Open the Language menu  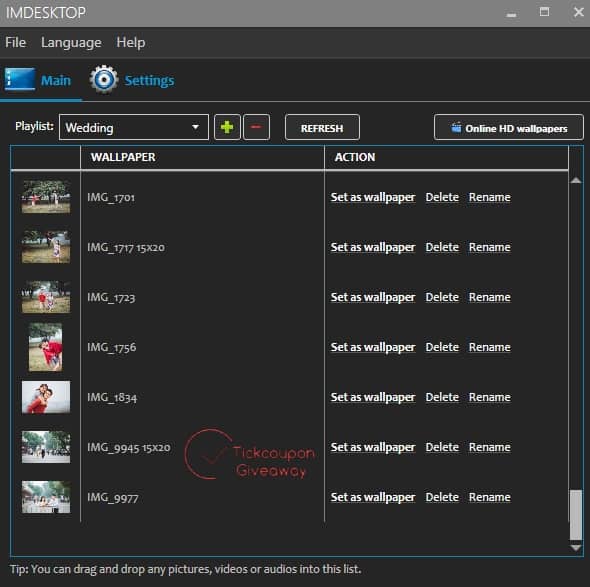71,43
